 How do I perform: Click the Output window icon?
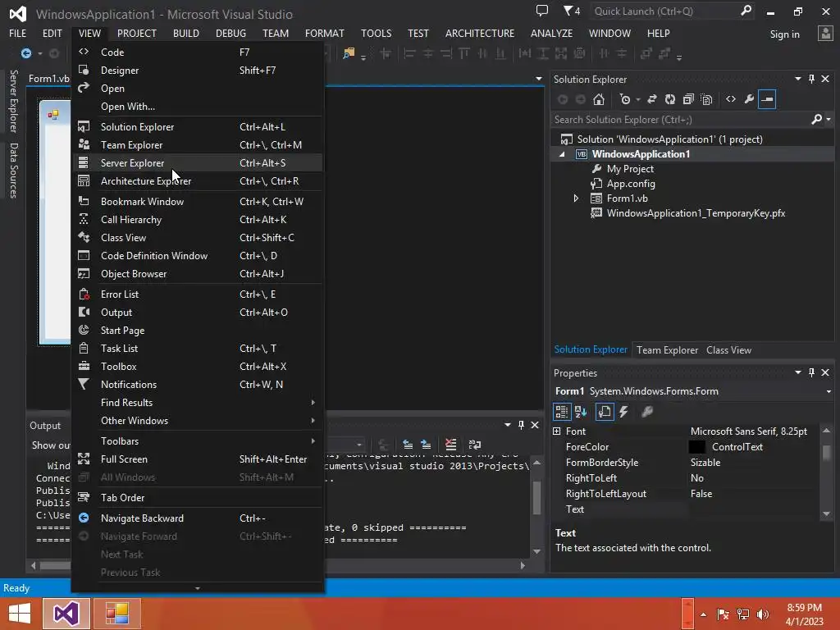pos(84,312)
